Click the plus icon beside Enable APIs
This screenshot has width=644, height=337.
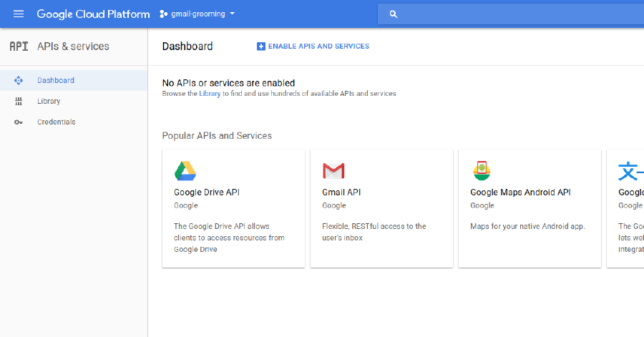[260, 47]
